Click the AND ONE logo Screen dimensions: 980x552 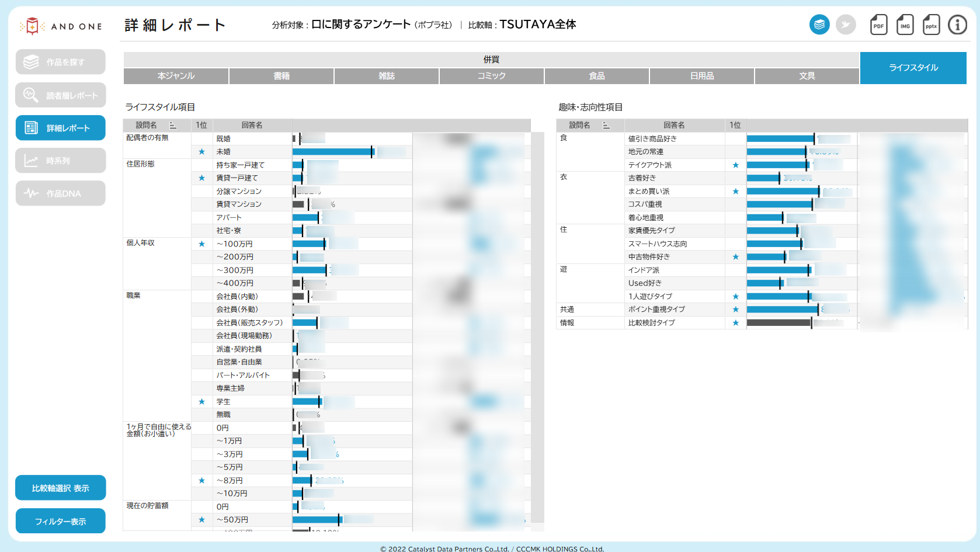click(61, 26)
